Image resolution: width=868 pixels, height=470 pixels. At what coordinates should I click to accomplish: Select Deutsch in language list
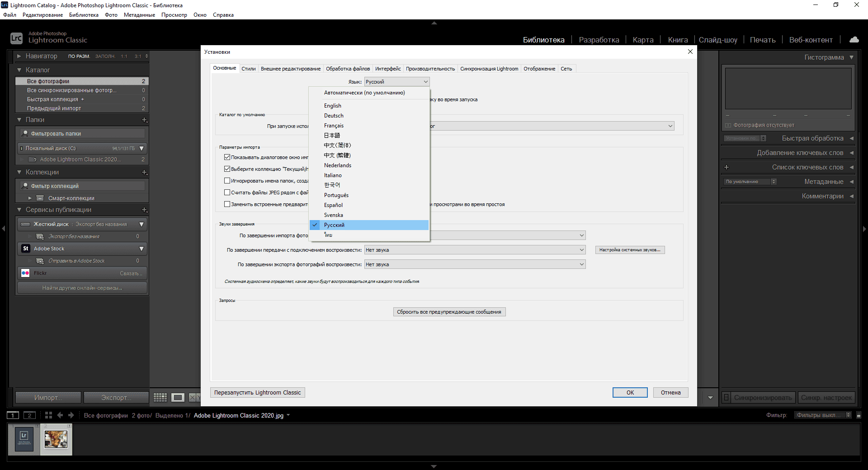(x=369, y=116)
